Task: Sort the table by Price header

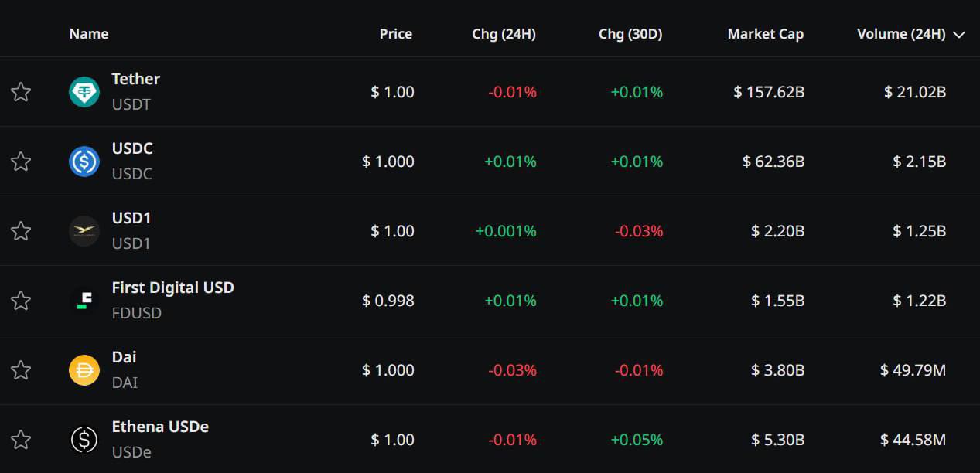Action: (396, 34)
